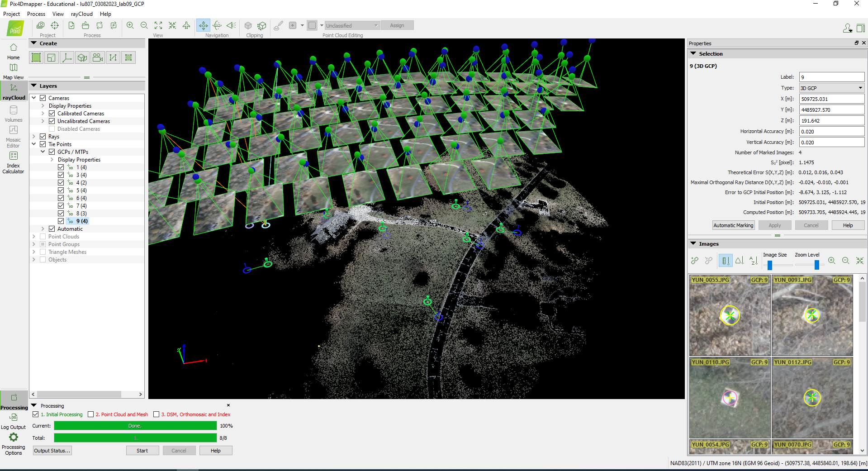Expand the Triangle Meshes tree node
This screenshot has width=868, height=471.
coord(34,252)
